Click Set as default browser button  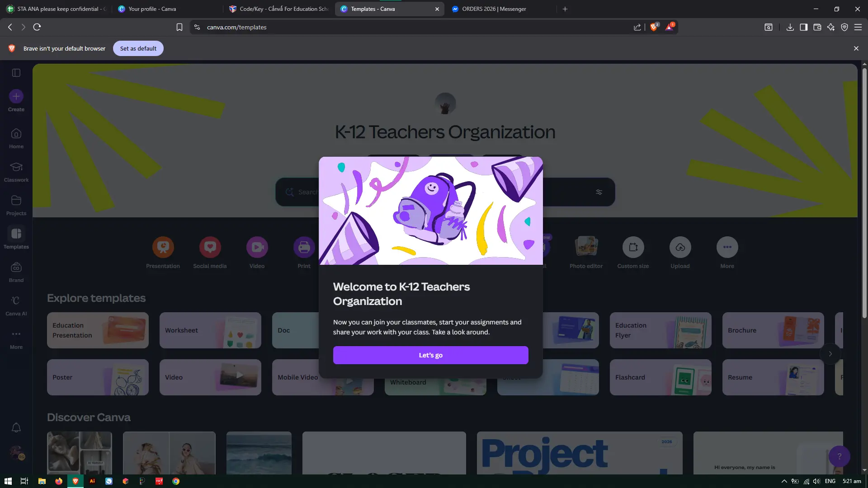(x=138, y=48)
